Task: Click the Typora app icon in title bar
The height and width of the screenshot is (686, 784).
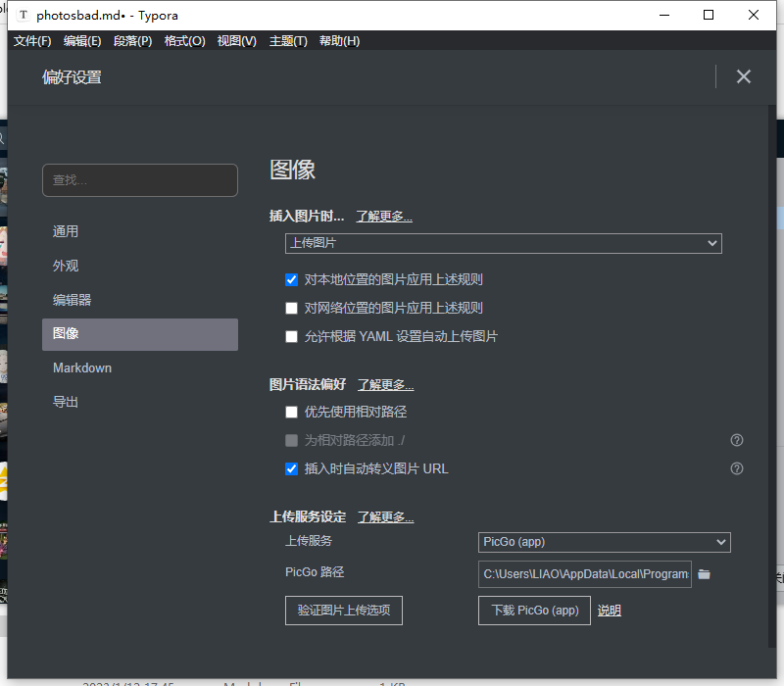Action: (24, 16)
